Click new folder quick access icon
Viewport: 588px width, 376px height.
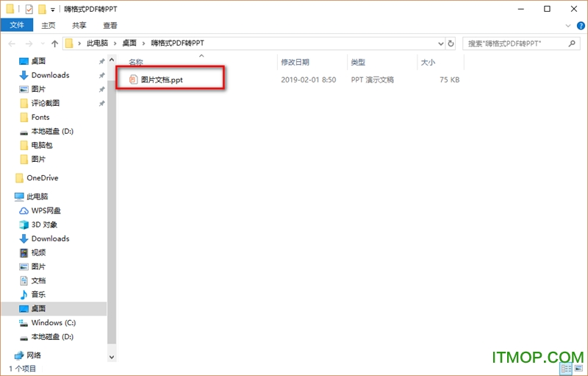click(42, 9)
